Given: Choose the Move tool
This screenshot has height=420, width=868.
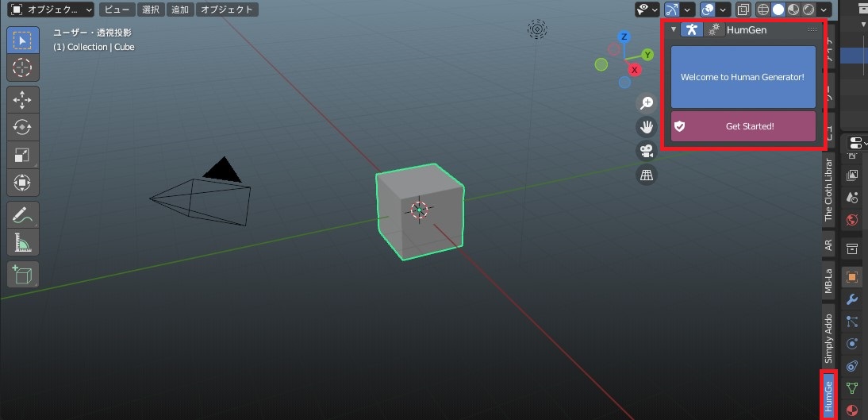Looking at the screenshot, I should click(x=23, y=100).
